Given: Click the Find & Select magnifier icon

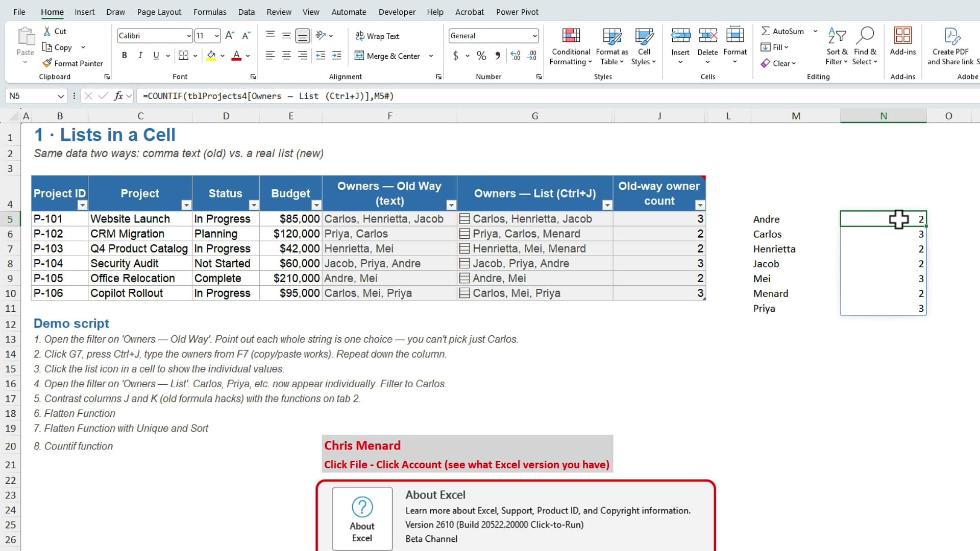Looking at the screenshot, I should pos(865,35).
